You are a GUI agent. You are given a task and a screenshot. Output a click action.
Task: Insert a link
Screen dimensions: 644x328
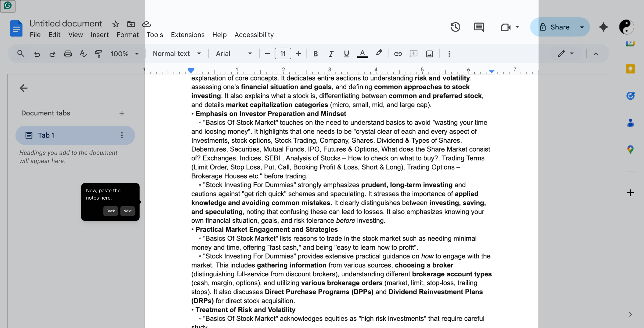[x=398, y=54]
